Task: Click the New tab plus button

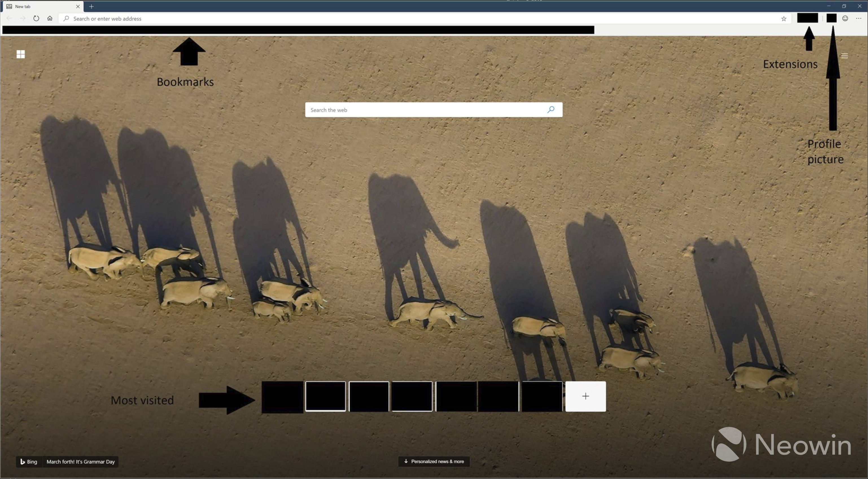Action: (90, 6)
